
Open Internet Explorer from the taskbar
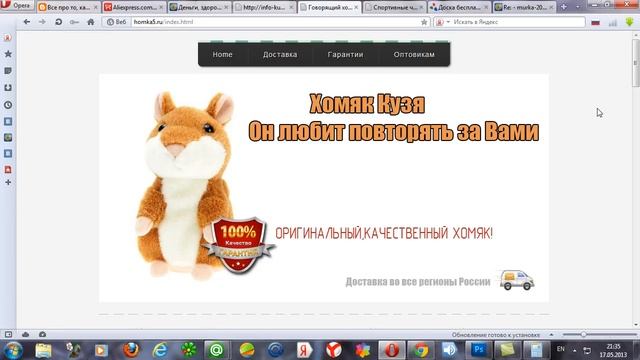pyautogui.click(x=160, y=350)
